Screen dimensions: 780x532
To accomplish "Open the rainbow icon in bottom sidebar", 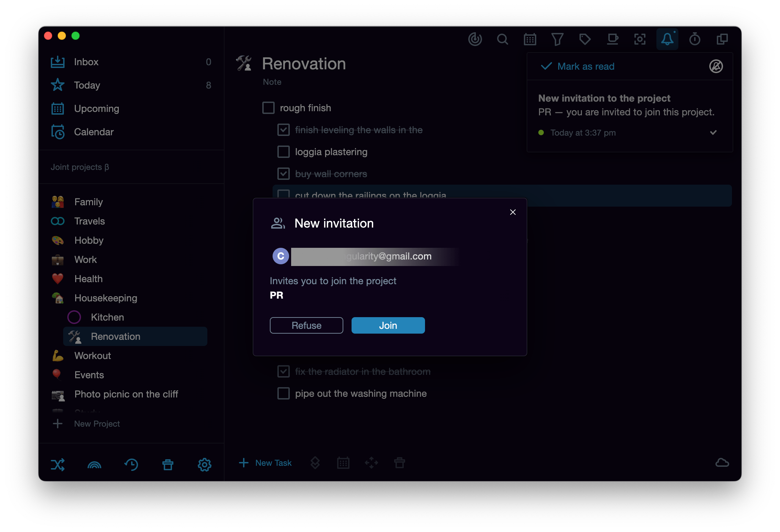I will tap(94, 465).
